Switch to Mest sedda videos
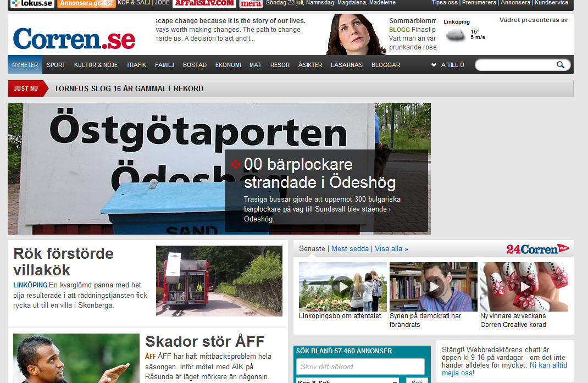588x383 pixels. [350, 249]
